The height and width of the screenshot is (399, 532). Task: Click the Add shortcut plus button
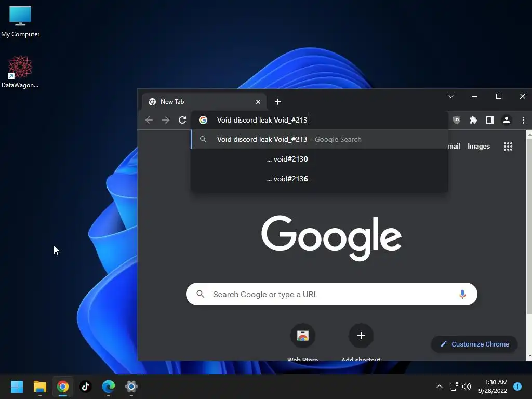point(361,336)
